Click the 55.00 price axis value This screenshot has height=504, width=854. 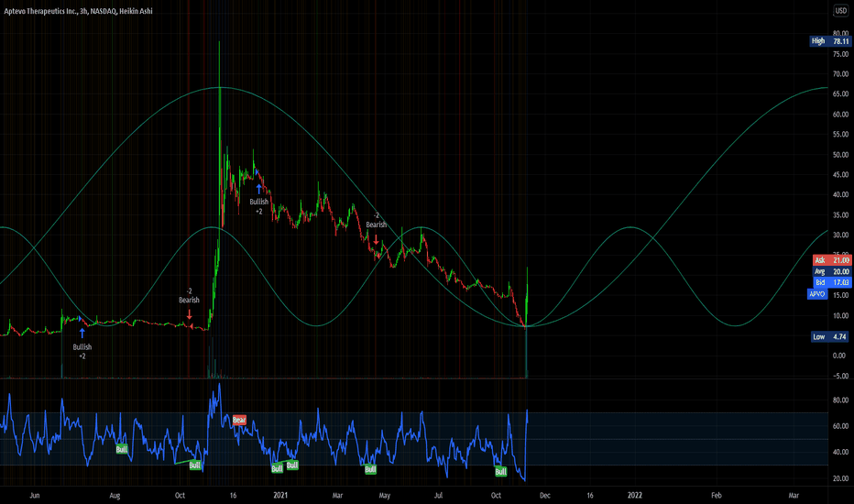pyautogui.click(x=840, y=135)
